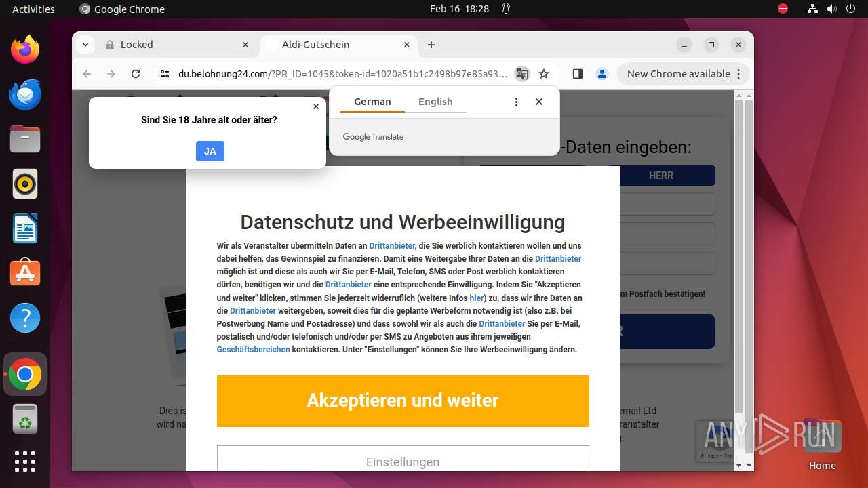Screen dimensions: 868x488
Task: Click the address bar URL field
Action: pyautogui.click(x=342, y=74)
